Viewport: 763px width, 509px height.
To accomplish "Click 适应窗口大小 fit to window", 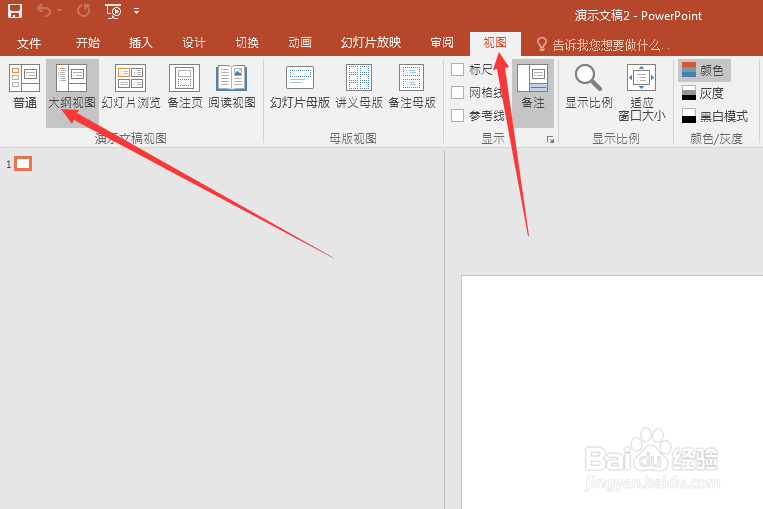I will [x=641, y=92].
